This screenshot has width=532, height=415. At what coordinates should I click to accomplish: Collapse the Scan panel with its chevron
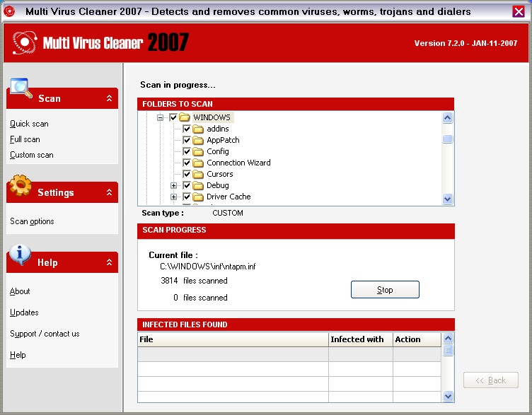pyautogui.click(x=109, y=98)
